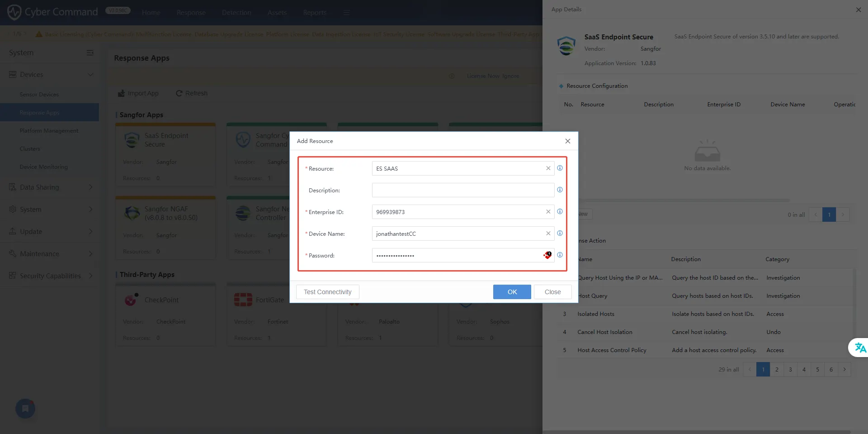Click the chat bubble icon at bottom left
The image size is (868, 434).
pos(25,409)
